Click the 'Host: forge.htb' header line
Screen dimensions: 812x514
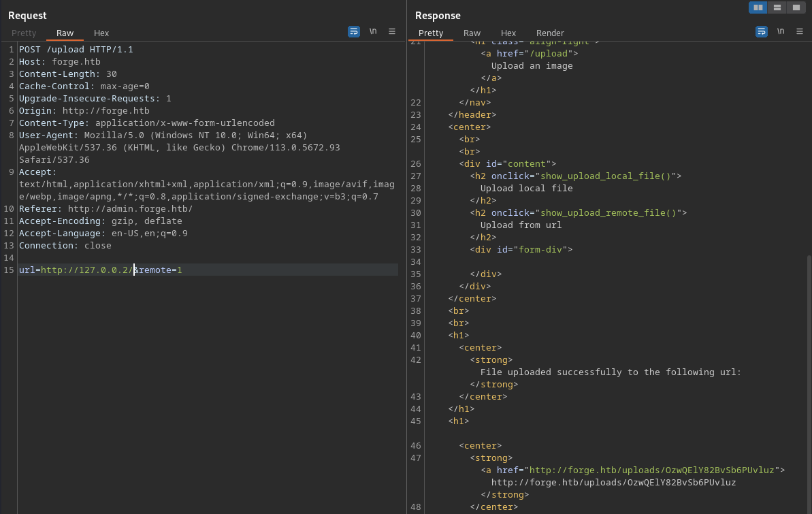59,62
